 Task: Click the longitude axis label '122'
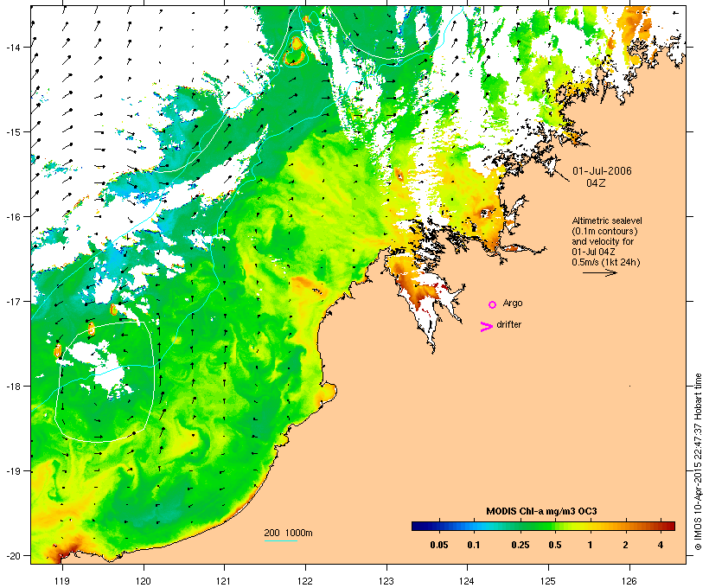point(305,581)
